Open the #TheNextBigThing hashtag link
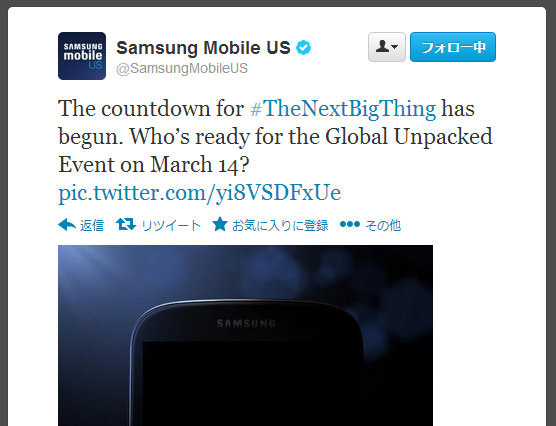The height and width of the screenshot is (426, 556). [343, 108]
